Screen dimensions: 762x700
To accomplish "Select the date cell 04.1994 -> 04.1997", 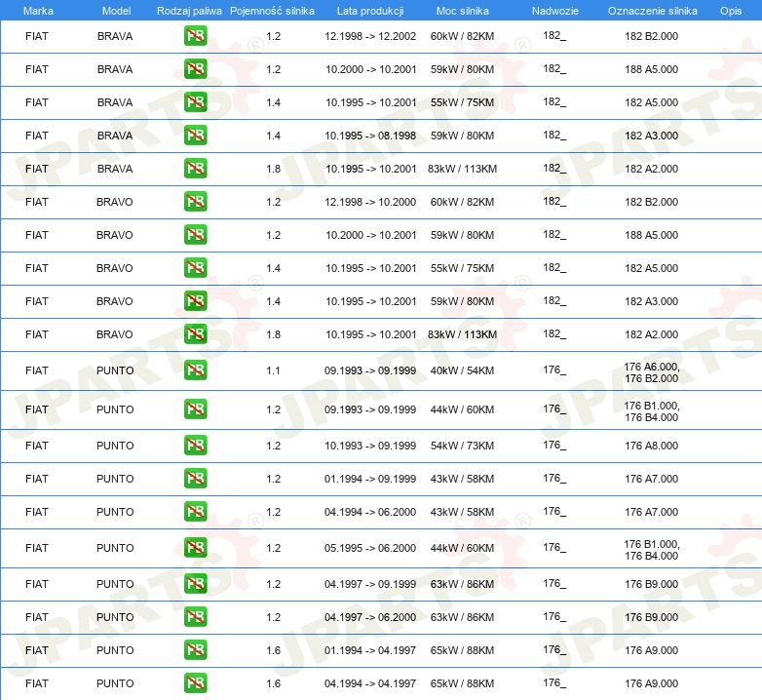I will pos(370,683).
